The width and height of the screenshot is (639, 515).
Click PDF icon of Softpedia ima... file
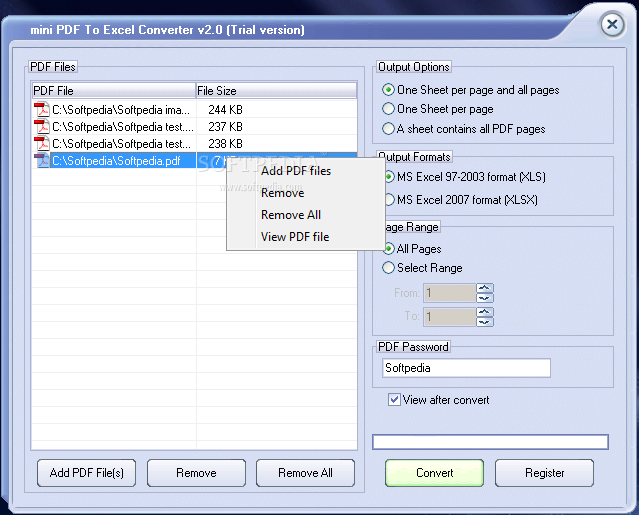coord(41,110)
